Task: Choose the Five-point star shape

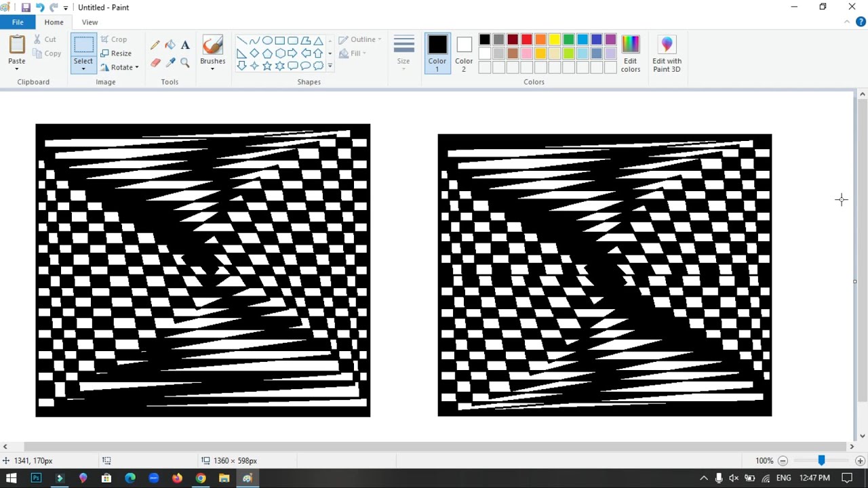Action: [x=267, y=66]
